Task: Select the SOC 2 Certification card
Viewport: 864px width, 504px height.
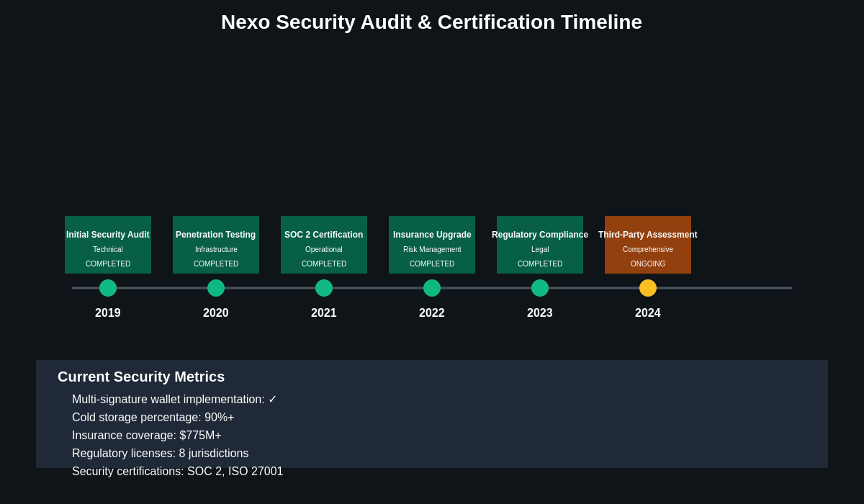Action: click(x=324, y=245)
